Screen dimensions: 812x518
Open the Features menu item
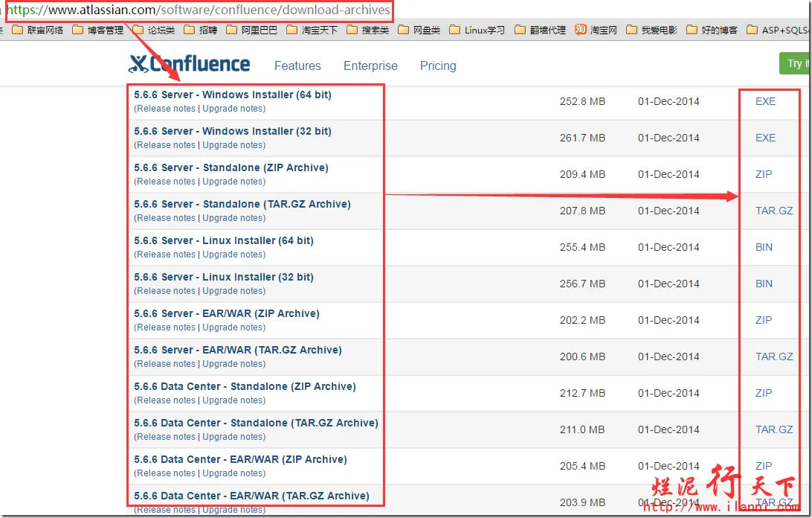click(297, 65)
